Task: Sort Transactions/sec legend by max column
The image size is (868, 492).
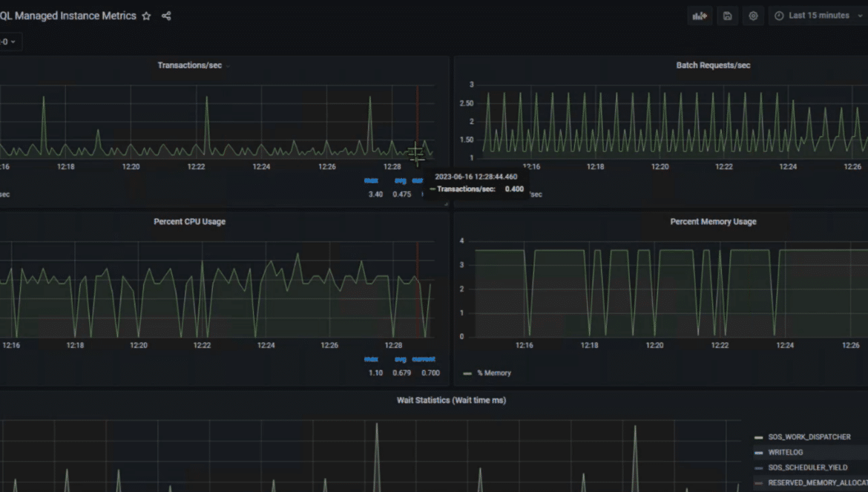Action: click(371, 180)
